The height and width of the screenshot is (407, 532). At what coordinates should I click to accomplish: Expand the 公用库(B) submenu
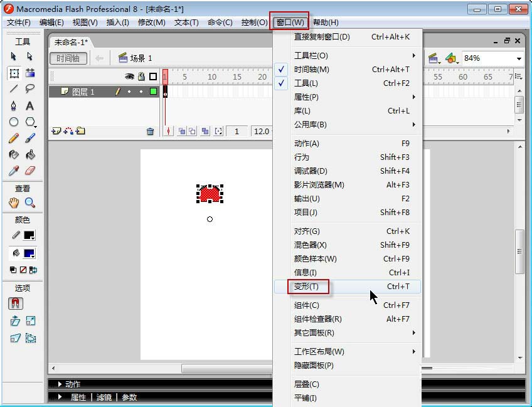coord(348,125)
